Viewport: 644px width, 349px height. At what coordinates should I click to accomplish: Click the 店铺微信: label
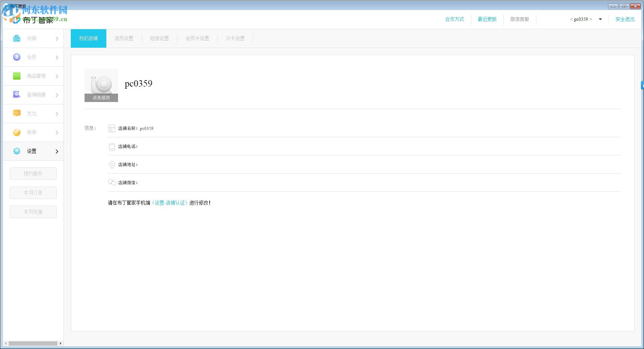128,183
